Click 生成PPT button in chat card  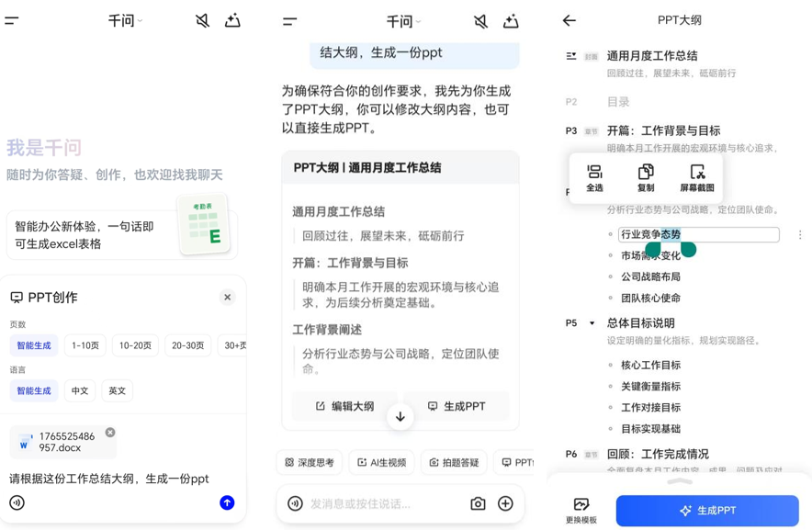(x=457, y=406)
